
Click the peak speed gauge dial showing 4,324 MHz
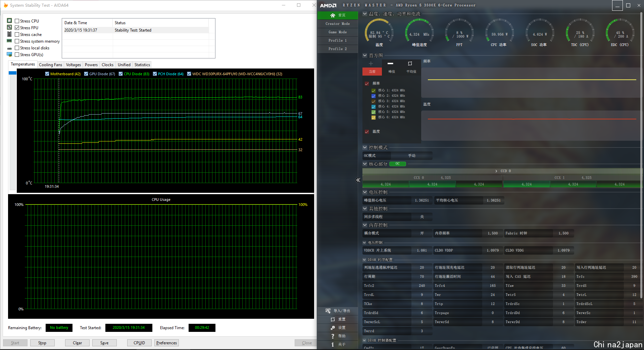tap(419, 31)
